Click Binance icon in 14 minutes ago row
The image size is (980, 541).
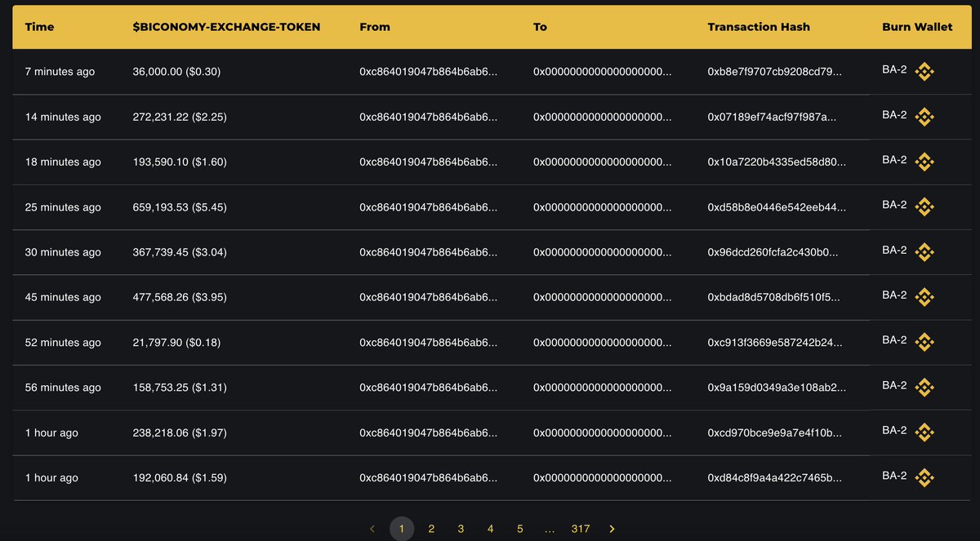click(924, 117)
